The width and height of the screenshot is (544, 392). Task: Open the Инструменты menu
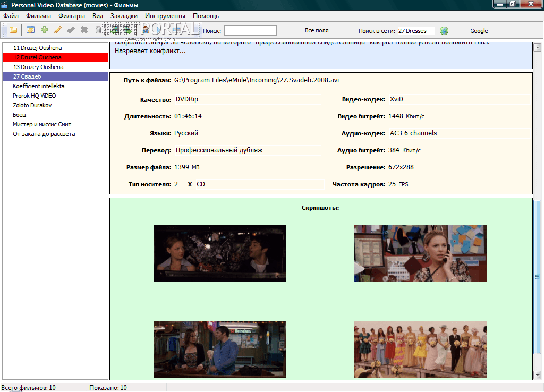[x=165, y=16]
